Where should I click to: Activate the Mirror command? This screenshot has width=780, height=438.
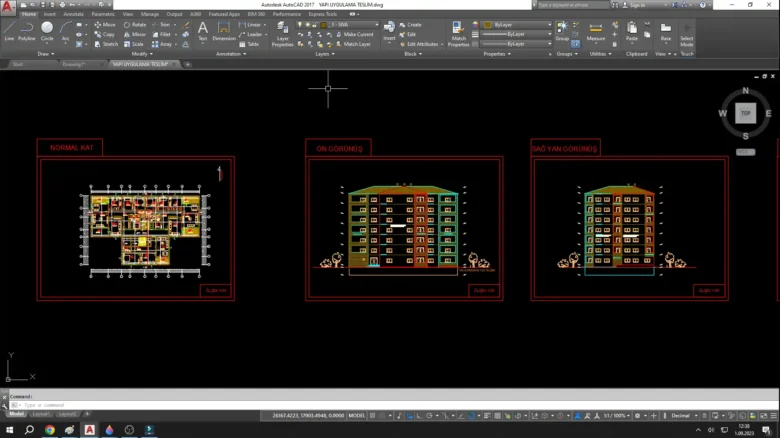[135, 34]
